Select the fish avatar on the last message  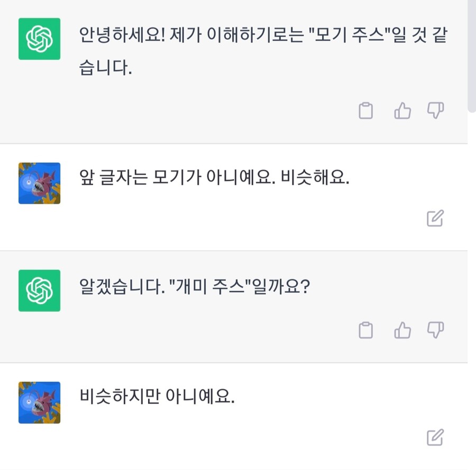pyautogui.click(x=39, y=402)
